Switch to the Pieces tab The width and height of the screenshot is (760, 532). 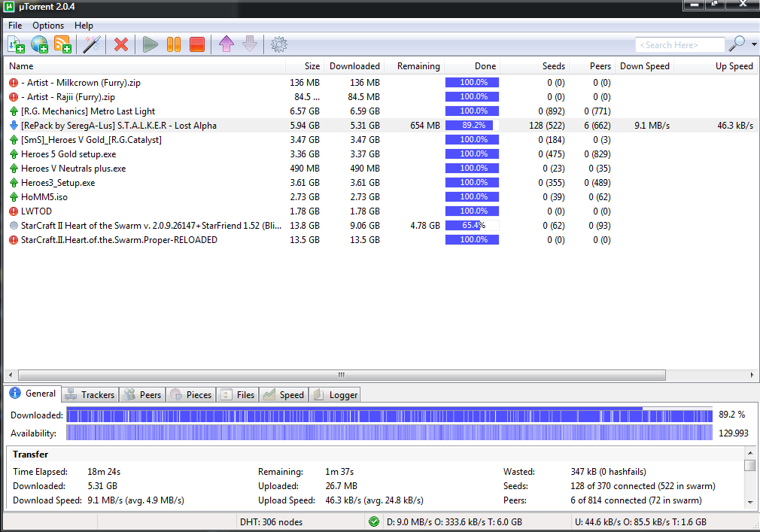point(191,395)
